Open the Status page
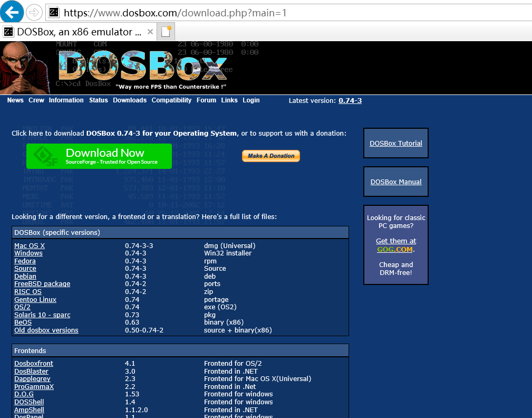The image size is (532, 418). click(x=99, y=100)
